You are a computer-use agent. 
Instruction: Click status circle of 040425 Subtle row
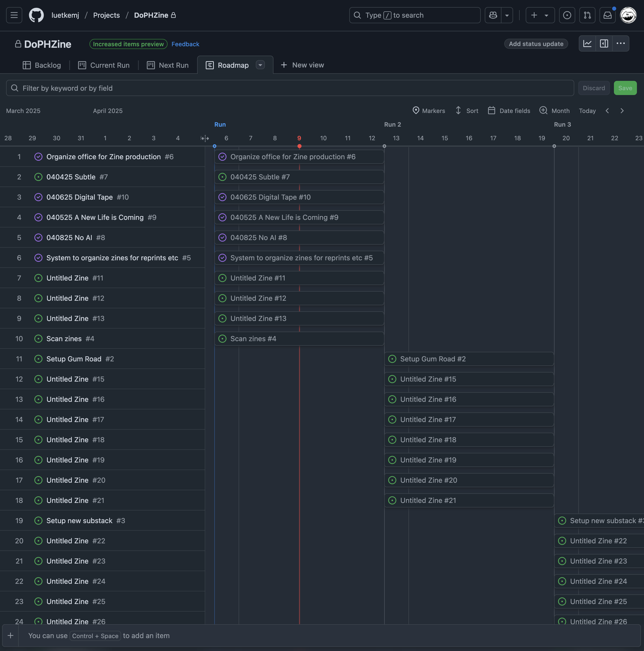click(x=38, y=177)
